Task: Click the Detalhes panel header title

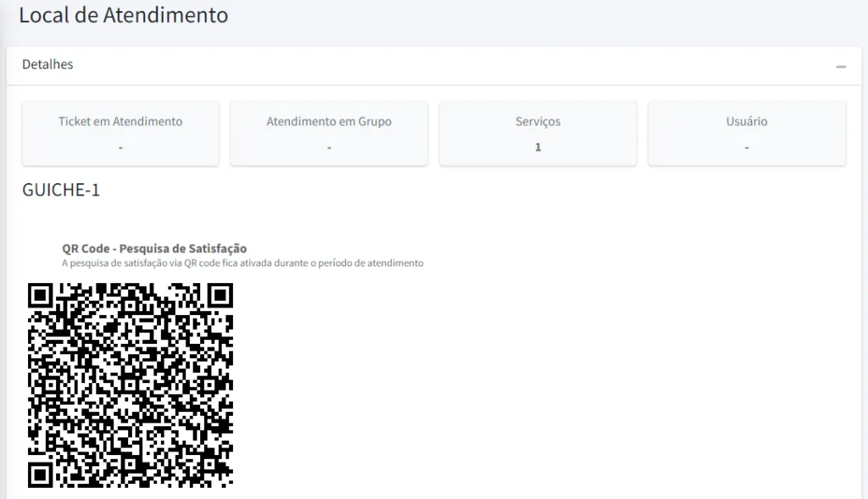Action: [47, 64]
